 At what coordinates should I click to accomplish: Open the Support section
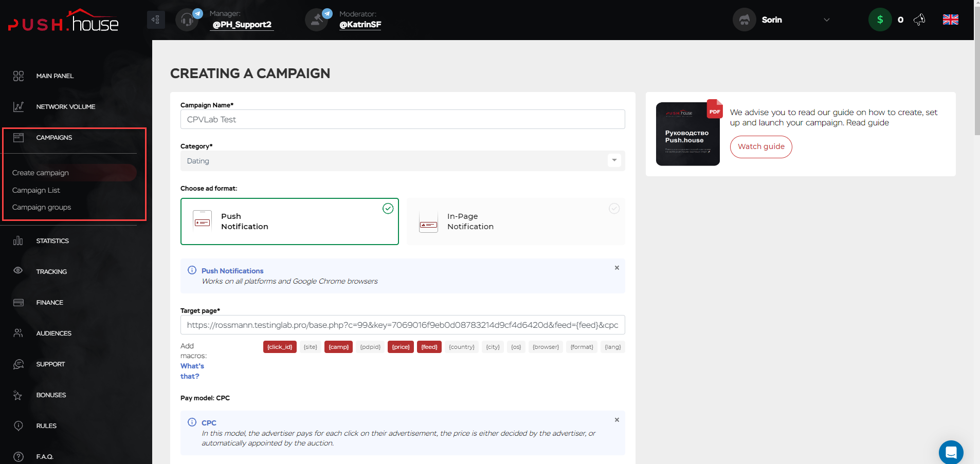point(50,364)
